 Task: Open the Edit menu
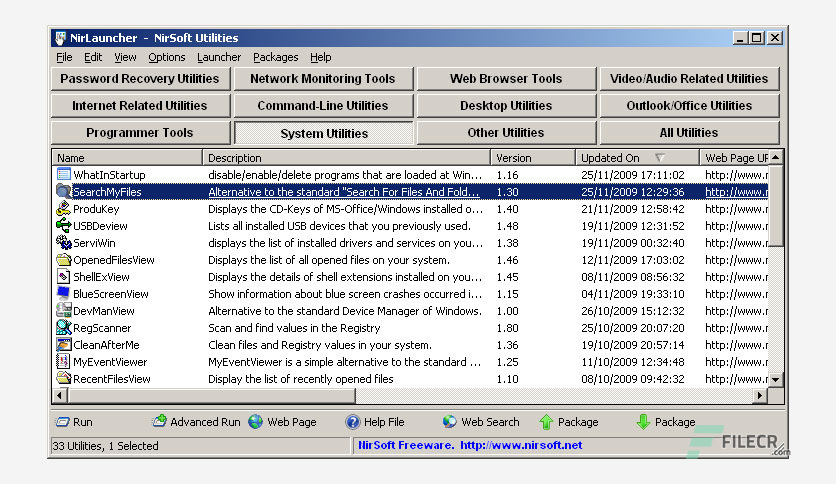(x=93, y=57)
